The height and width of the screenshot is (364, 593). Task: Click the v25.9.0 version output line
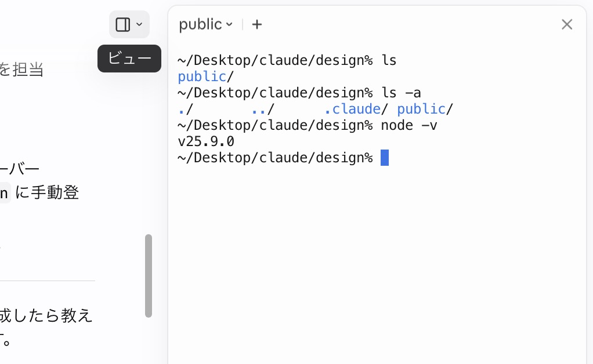[x=206, y=141]
